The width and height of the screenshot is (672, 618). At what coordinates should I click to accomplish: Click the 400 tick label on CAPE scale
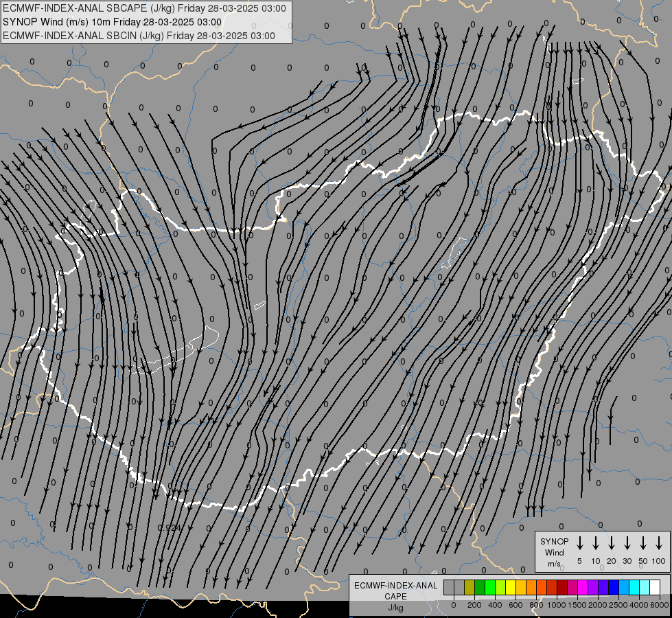(495, 605)
